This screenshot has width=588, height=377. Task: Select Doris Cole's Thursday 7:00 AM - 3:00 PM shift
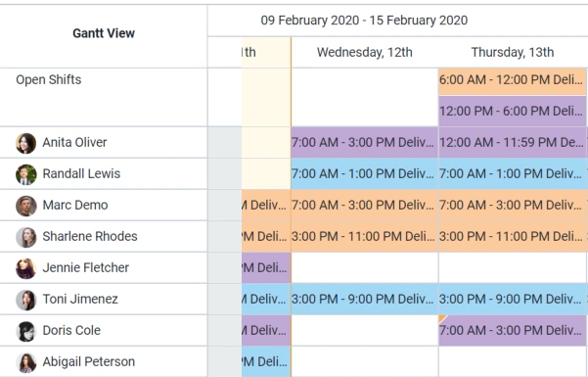pos(513,330)
